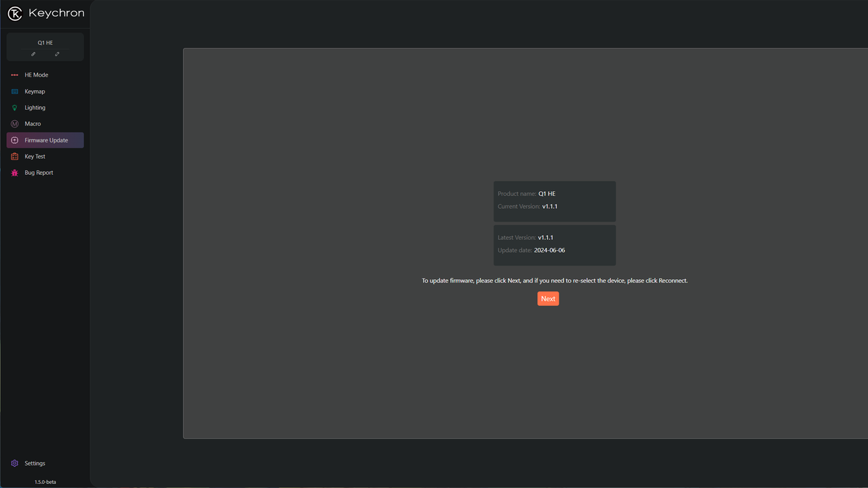868x488 pixels.
Task: Select the Q1 HE device card
Action: click(x=45, y=47)
